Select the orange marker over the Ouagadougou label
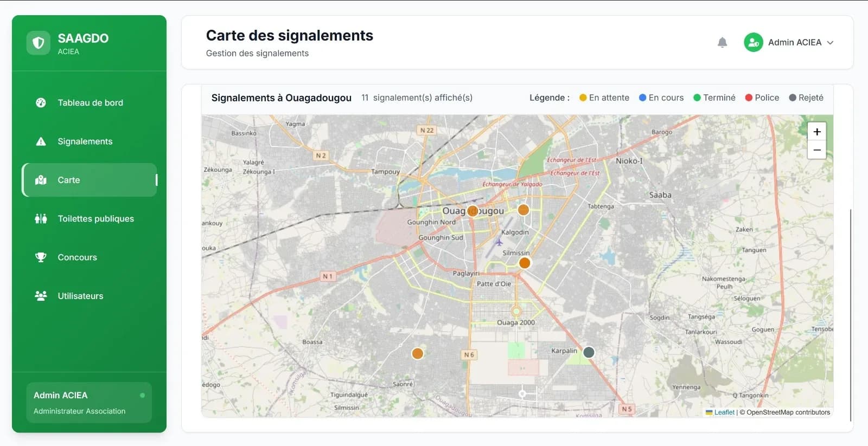 473,211
